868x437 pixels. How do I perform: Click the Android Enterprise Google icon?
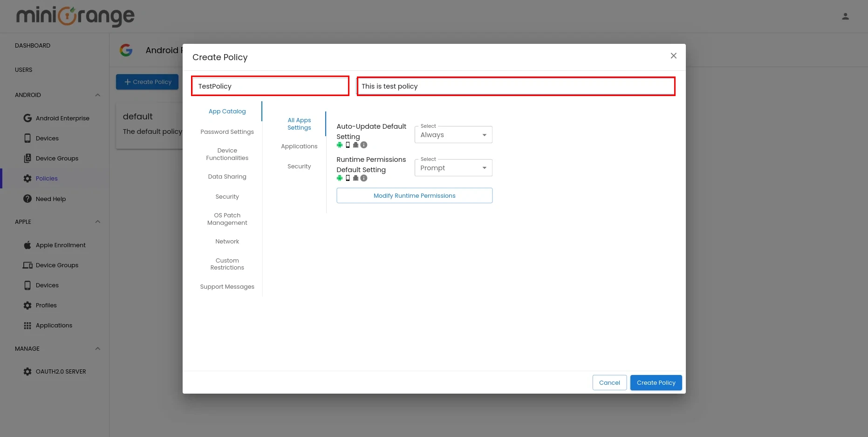coord(27,118)
